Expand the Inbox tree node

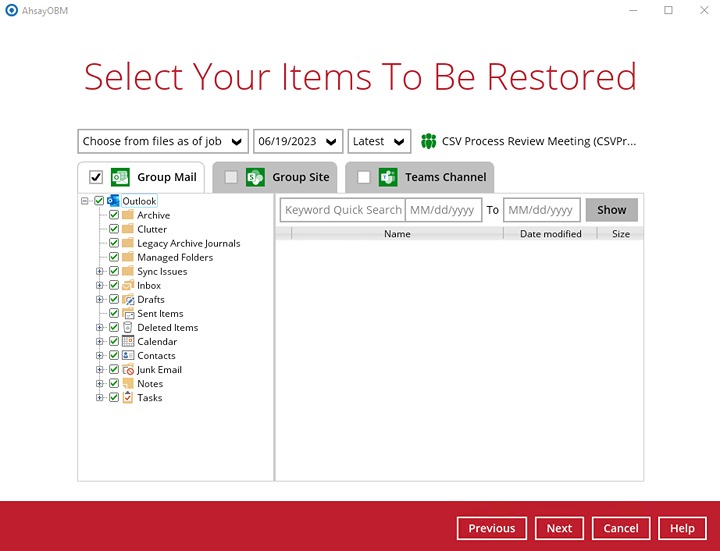pyautogui.click(x=100, y=286)
